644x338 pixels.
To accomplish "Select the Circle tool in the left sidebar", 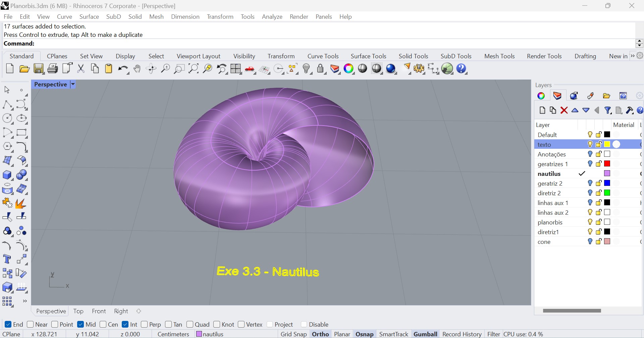I will (x=7, y=118).
